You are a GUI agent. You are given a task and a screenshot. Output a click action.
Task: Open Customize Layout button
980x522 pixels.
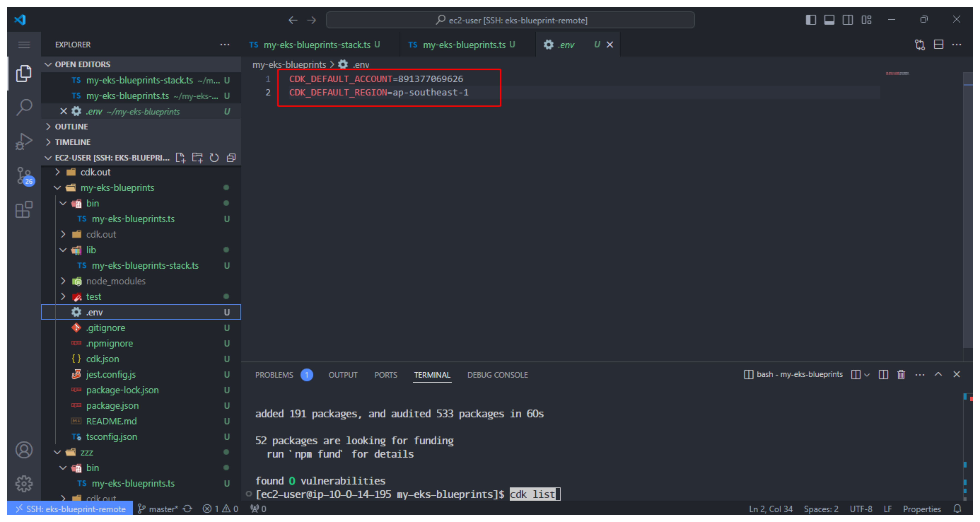pyautogui.click(x=866, y=20)
